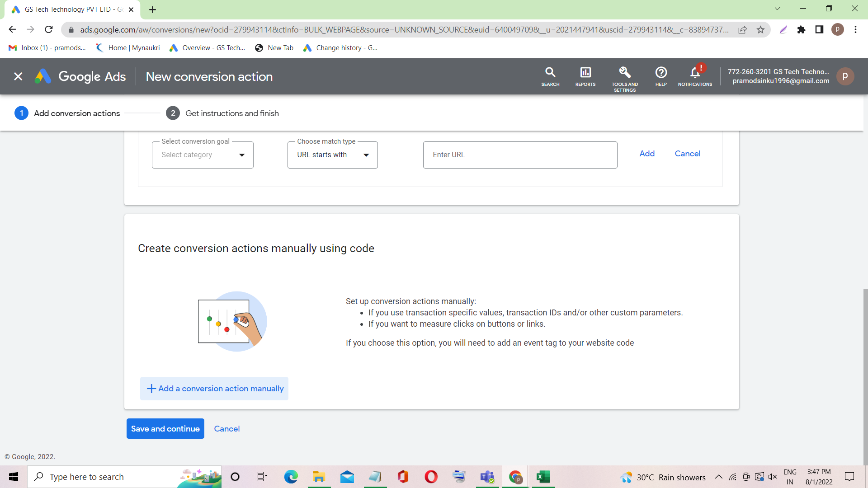
Task: Click the Help question mark icon
Action: tap(661, 76)
